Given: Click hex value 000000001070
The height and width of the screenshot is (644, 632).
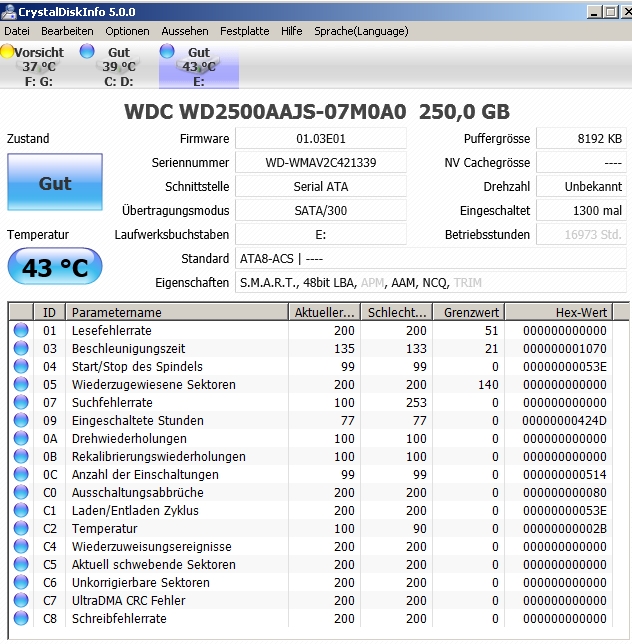Looking at the screenshot, I should [565, 348].
